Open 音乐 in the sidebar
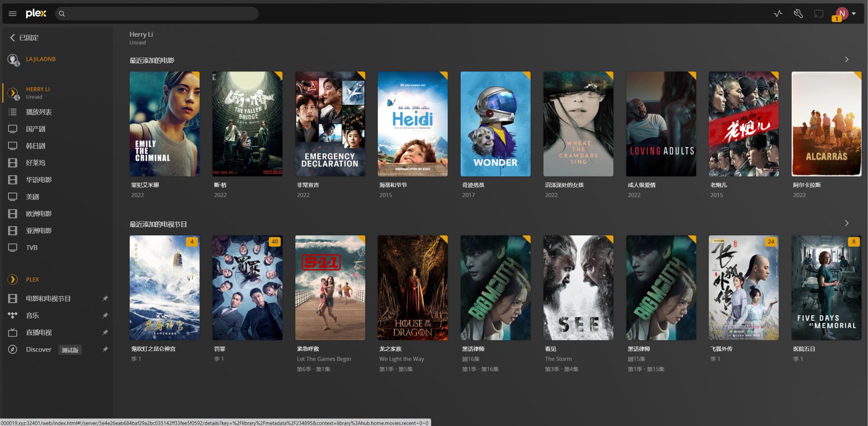The image size is (868, 426). 33,316
